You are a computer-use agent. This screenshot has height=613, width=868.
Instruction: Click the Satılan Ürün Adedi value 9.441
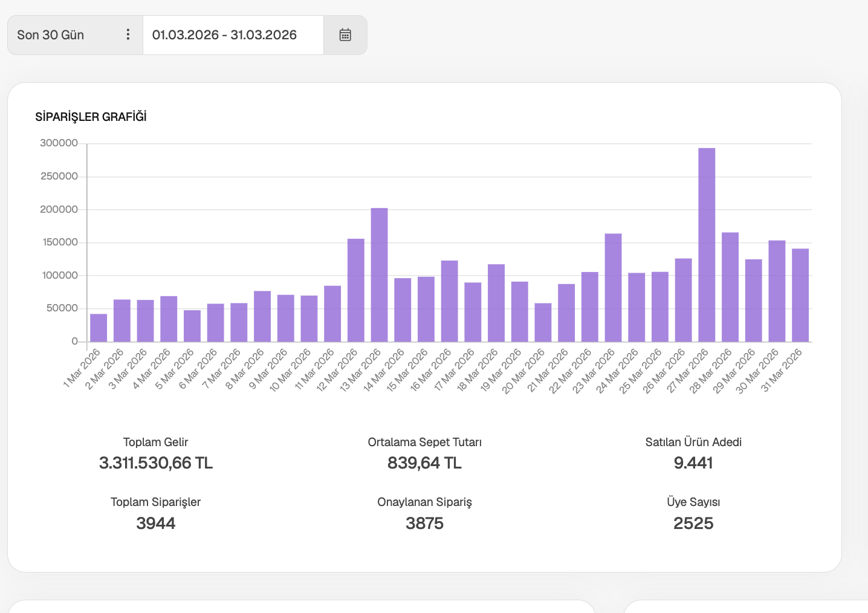[x=693, y=463]
